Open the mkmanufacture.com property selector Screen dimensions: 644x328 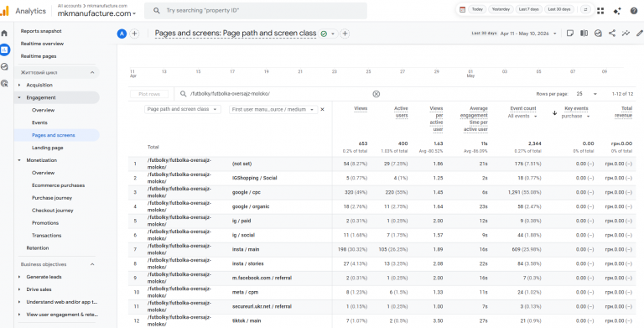96,14
